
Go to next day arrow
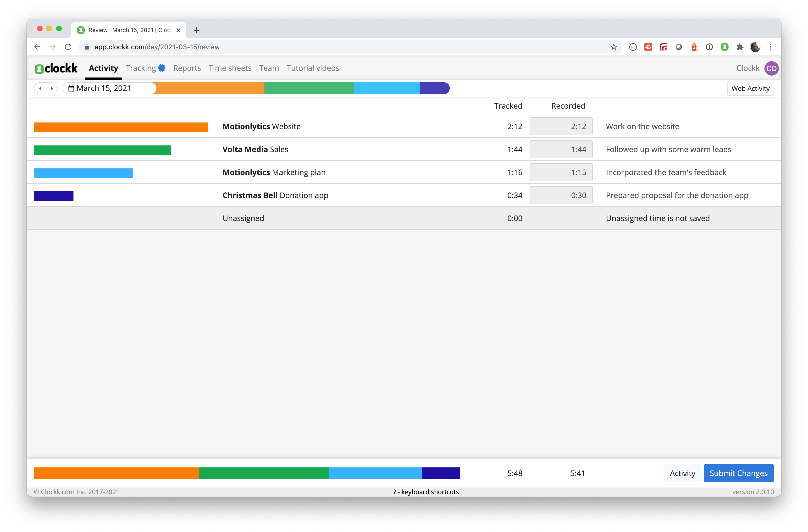52,88
